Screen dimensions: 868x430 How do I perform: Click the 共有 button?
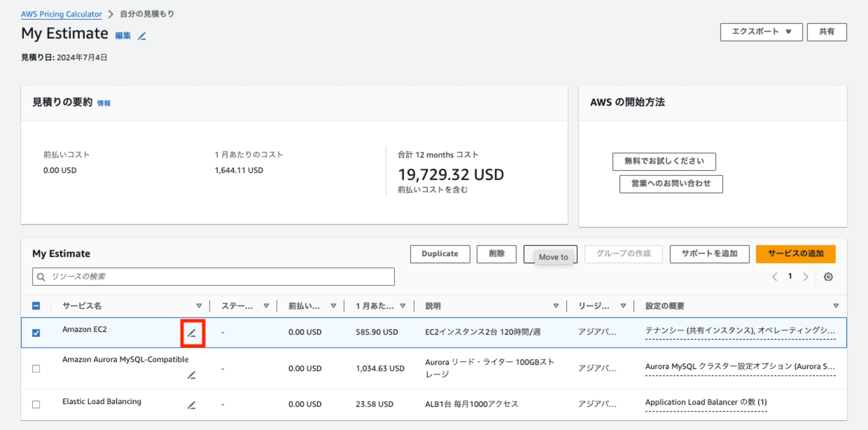(x=827, y=32)
